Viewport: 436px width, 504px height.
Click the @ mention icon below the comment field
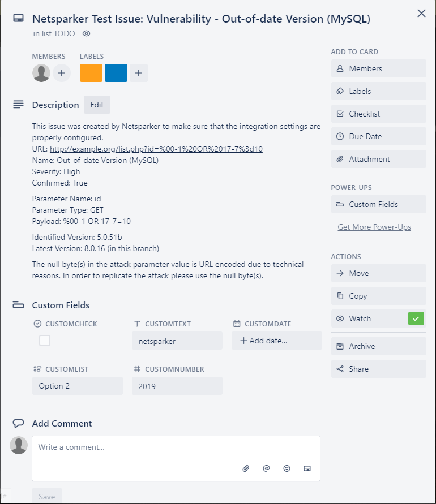click(x=266, y=468)
